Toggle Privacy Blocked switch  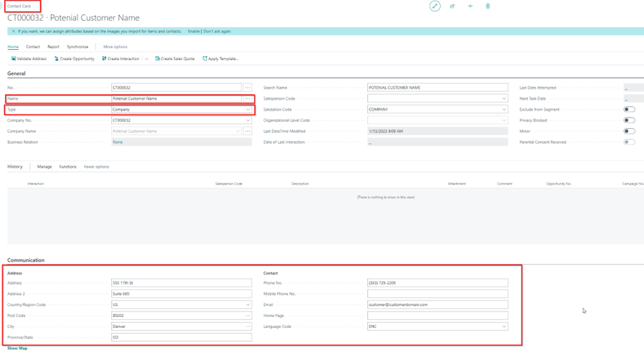pos(629,120)
